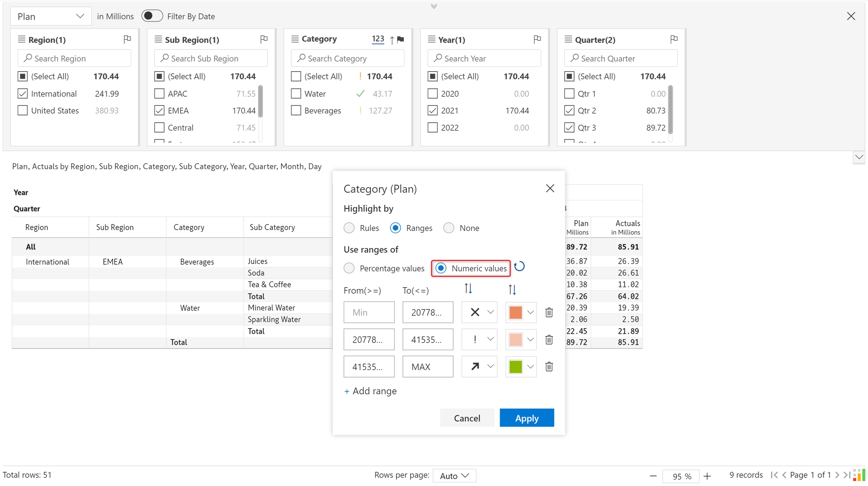Viewport: 868px width, 486px height.
Task: Click the 123 value display option in Category
Action: tap(378, 39)
